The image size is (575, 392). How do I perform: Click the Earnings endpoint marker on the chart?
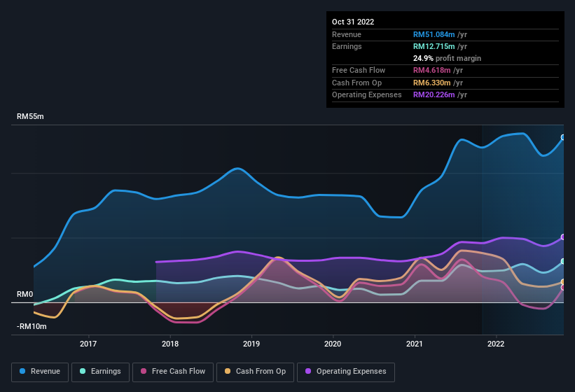(x=563, y=261)
